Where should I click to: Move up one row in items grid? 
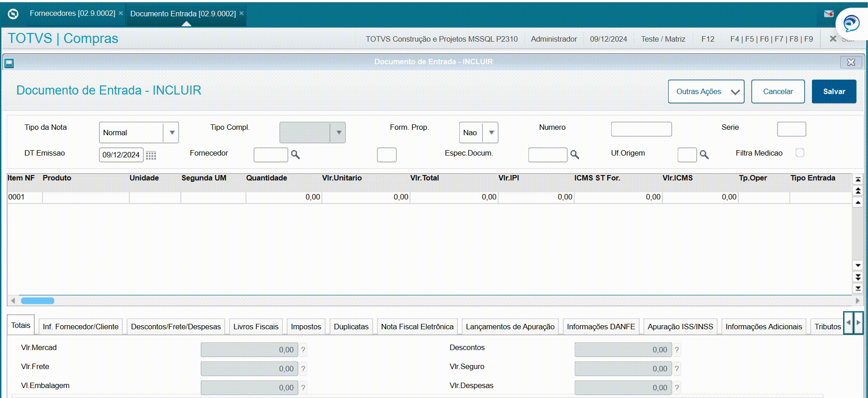pos(858,202)
